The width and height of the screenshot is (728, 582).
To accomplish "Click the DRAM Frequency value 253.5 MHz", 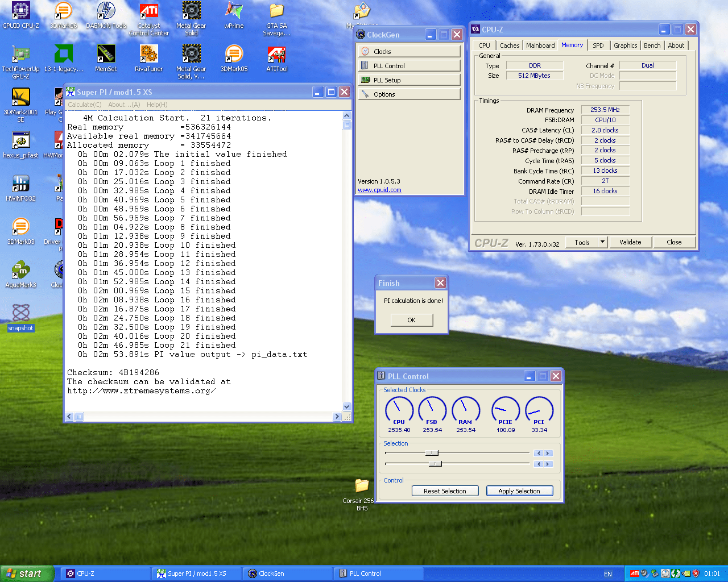I will (x=605, y=110).
